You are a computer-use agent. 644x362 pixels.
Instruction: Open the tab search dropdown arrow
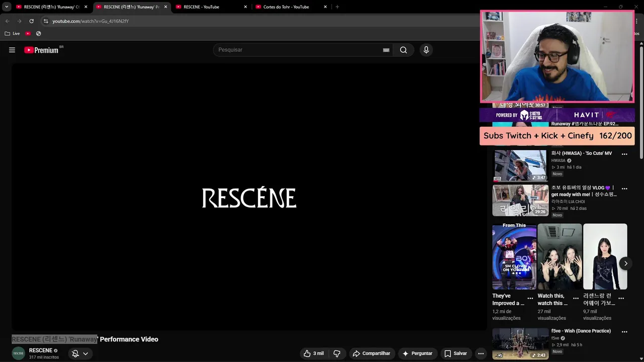[7, 7]
